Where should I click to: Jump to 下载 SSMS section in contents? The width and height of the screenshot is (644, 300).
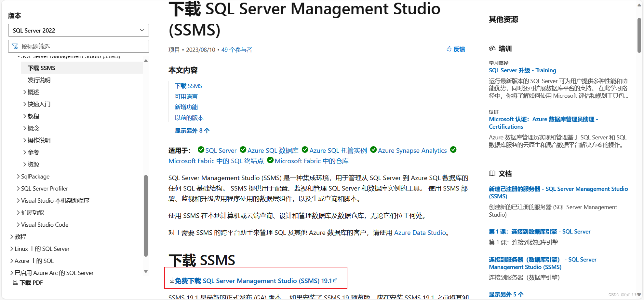(x=188, y=86)
